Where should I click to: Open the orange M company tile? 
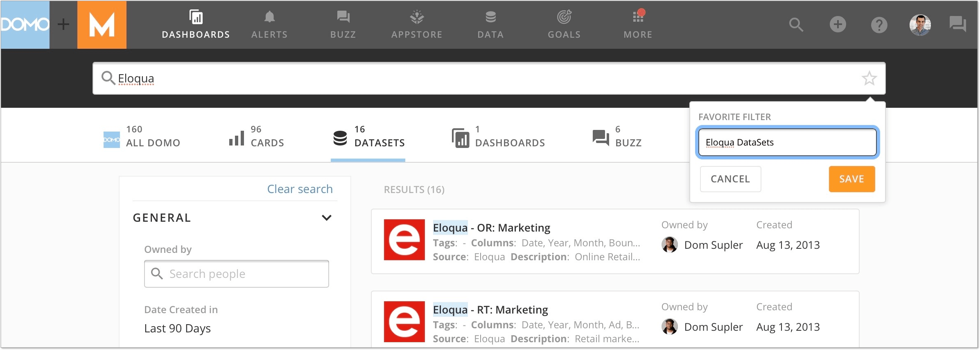coord(102,25)
